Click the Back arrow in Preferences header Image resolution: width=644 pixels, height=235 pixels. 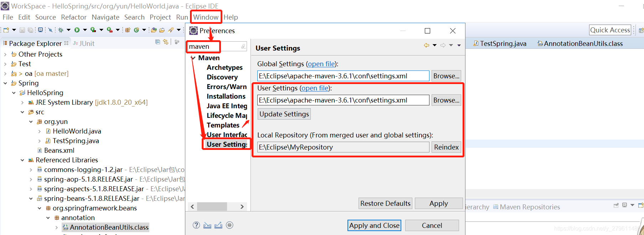point(426,45)
